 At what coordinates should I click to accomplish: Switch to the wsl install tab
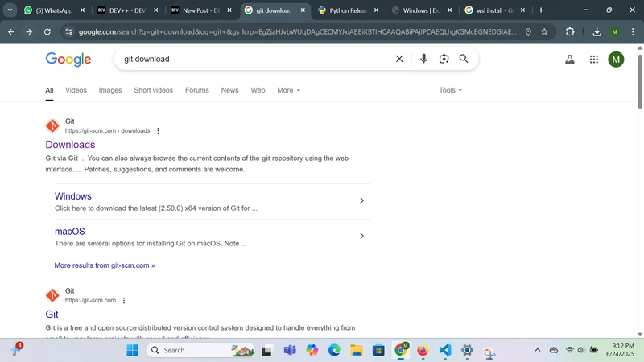pos(495,10)
